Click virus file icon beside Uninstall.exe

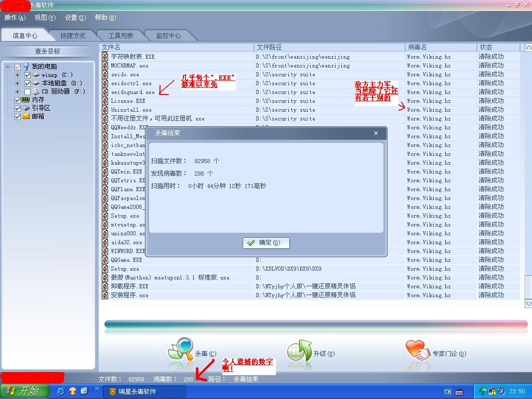[105, 110]
